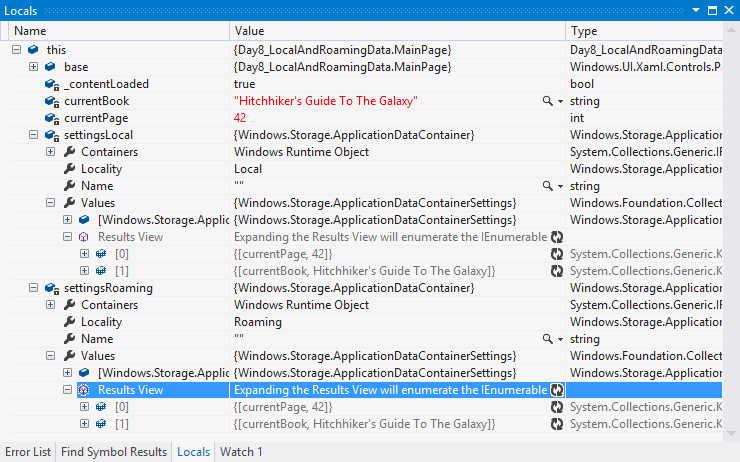This screenshot has height=462, width=740.
Task: Switch to the Error List tab
Action: (x=27, y=452)
